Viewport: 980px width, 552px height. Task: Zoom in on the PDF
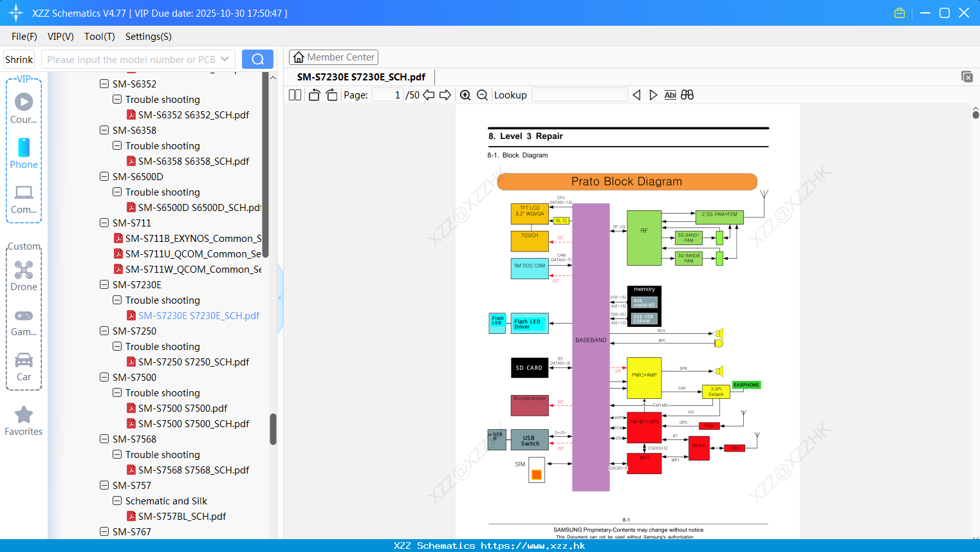tap(465, 95)
